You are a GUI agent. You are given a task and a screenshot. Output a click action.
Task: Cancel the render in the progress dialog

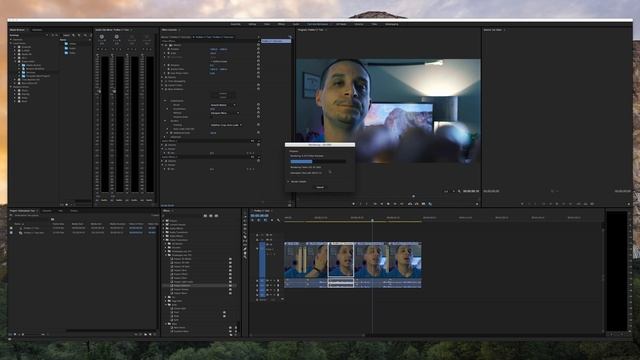320,187
